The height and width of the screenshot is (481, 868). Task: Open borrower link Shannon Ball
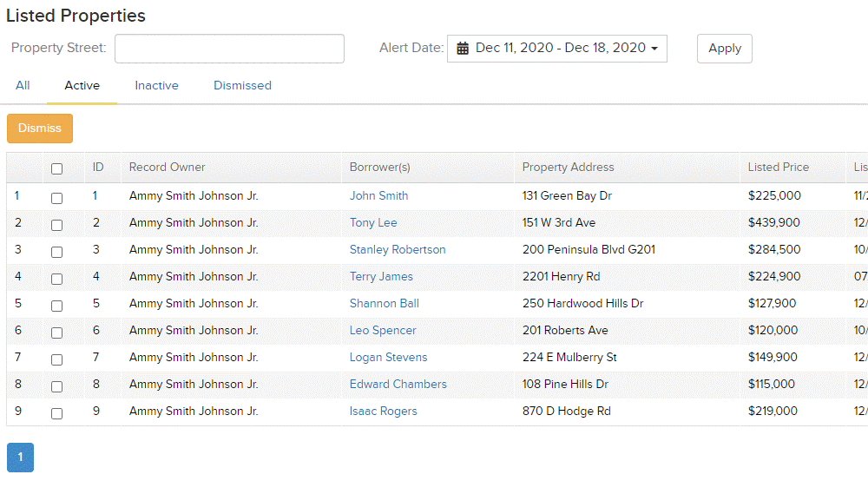coord(385,303)
